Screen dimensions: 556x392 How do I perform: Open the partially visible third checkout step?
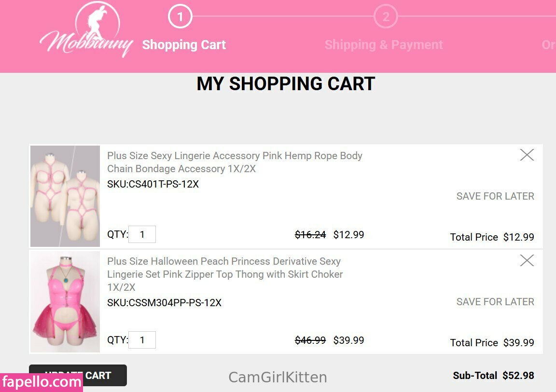[548, 45]
